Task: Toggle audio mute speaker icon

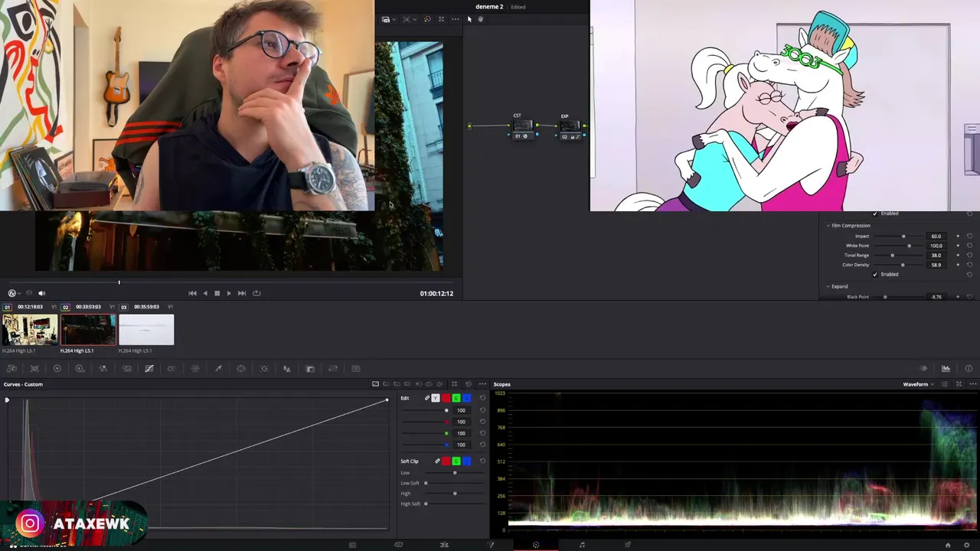Action: point(41,293)
